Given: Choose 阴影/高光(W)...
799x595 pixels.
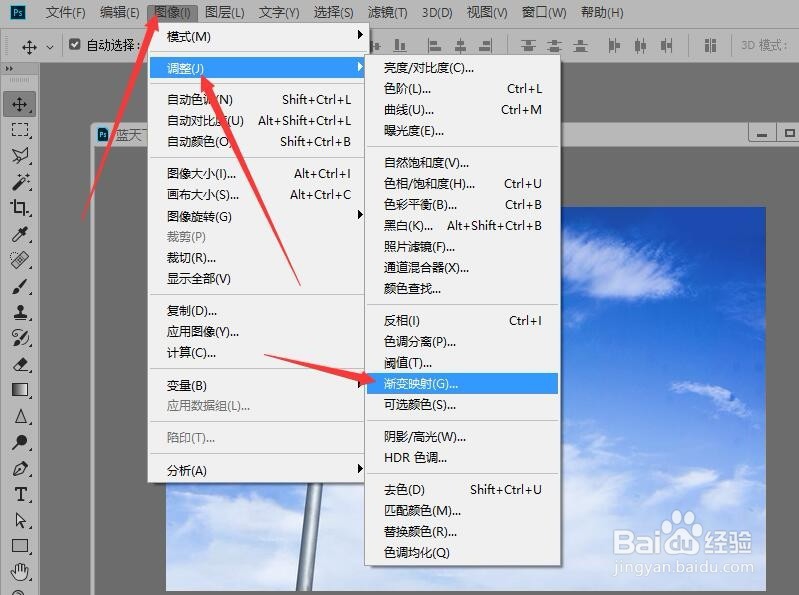Looking at the screenshot, I should [x=462, y=437].
